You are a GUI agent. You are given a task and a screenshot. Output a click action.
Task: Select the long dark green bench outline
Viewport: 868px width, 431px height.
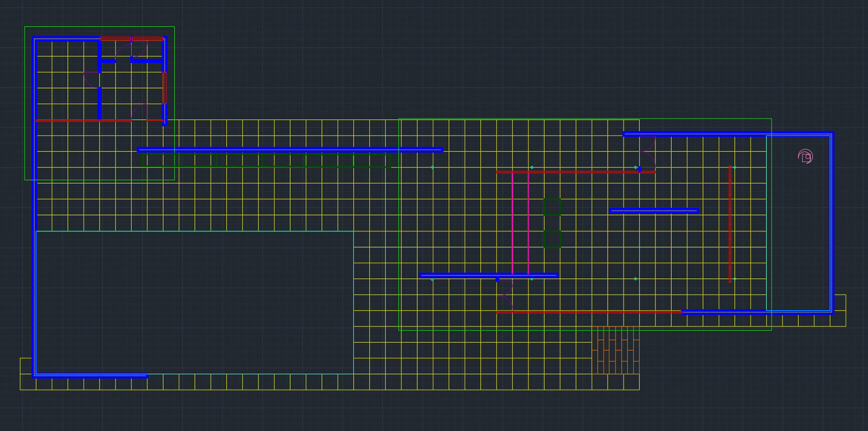[266, 160]
